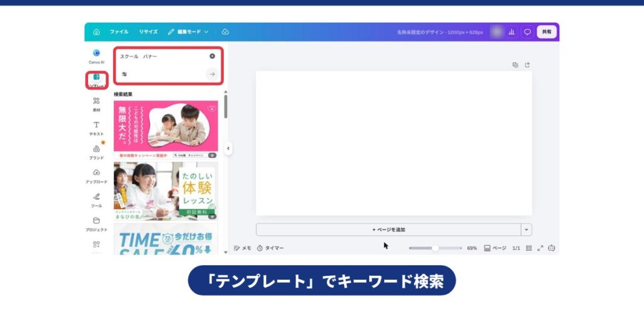Open search filters icon
This screenshot has width=644, height=320.
click(x=125, y=74)
